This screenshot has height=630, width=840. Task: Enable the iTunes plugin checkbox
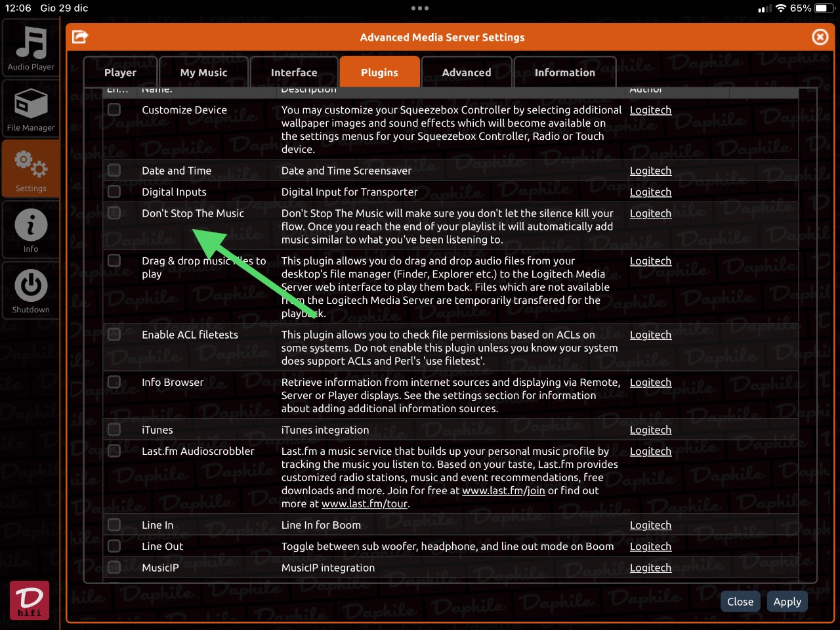[x=114, y=430]
